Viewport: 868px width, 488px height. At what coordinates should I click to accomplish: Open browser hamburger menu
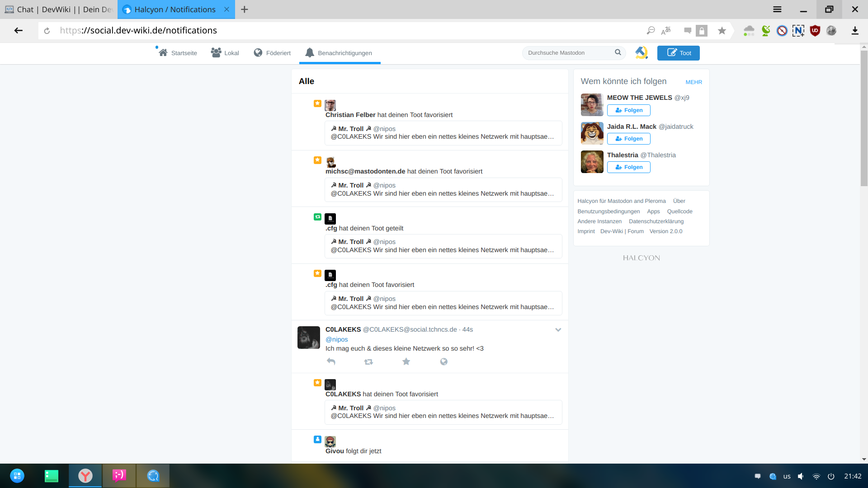click(777, 9)
